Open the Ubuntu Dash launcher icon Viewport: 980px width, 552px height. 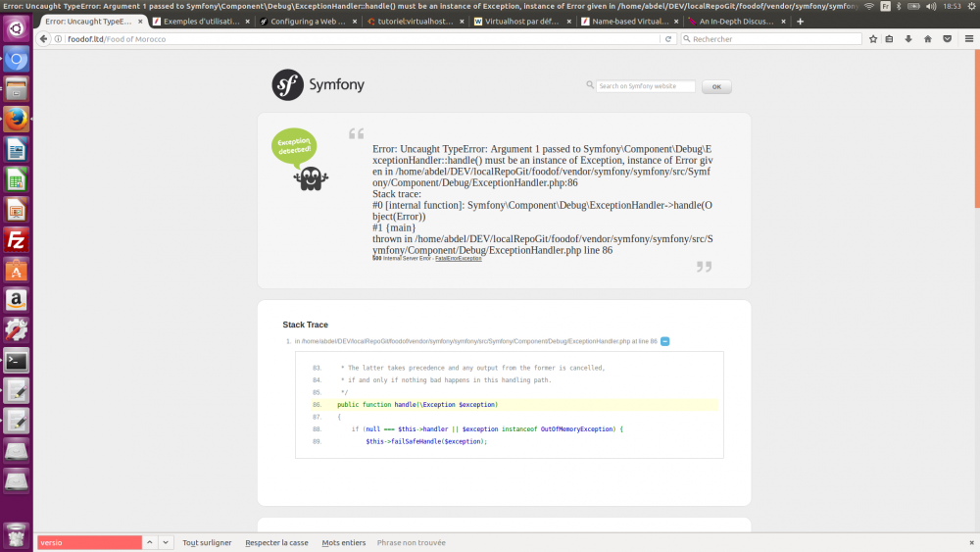click(17, 28)
